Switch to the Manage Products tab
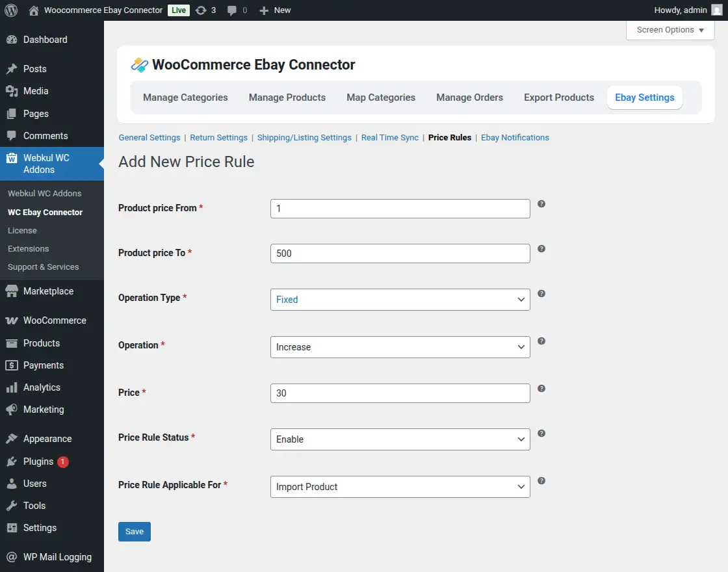The image size is (728, 572). click(x=287, y=97)
